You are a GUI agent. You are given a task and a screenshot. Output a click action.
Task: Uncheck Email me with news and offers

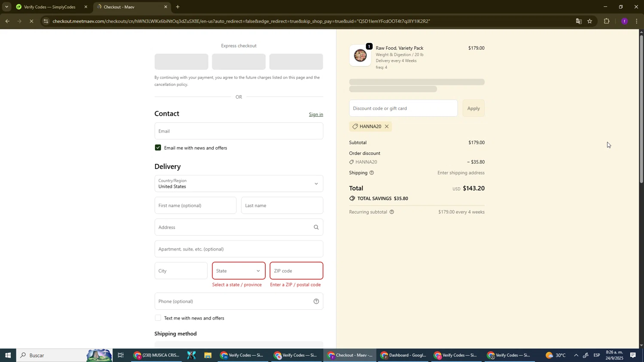[x=158, y=148]
